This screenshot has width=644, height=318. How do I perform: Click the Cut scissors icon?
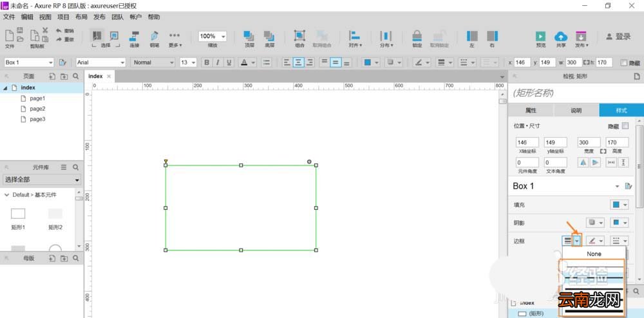[45, 30]
